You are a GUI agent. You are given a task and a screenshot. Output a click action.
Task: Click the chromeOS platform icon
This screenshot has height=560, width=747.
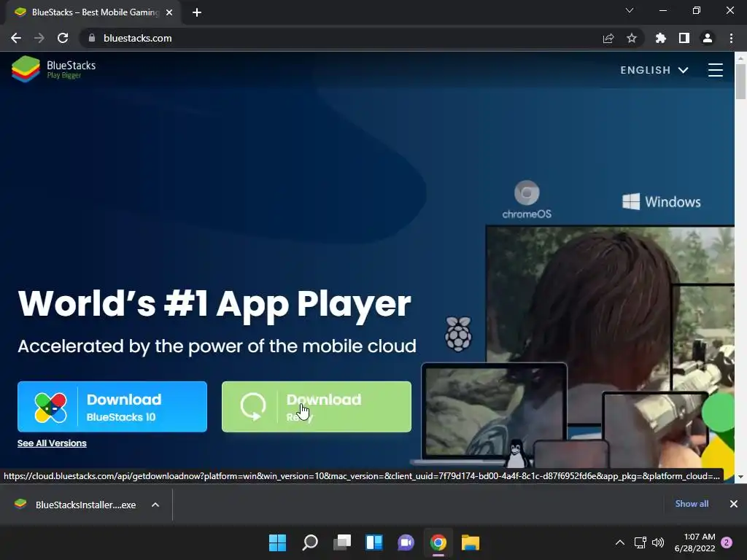(x=527, y=200)
